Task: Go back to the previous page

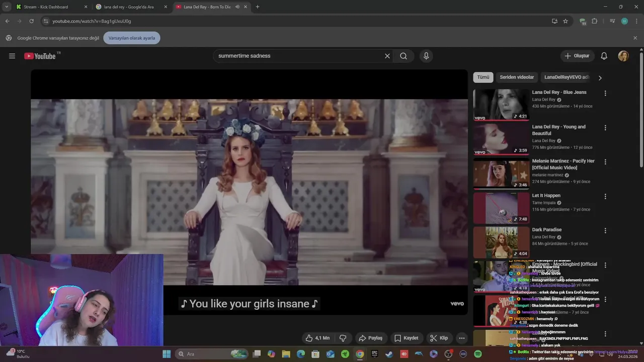Action: point(7,21)
